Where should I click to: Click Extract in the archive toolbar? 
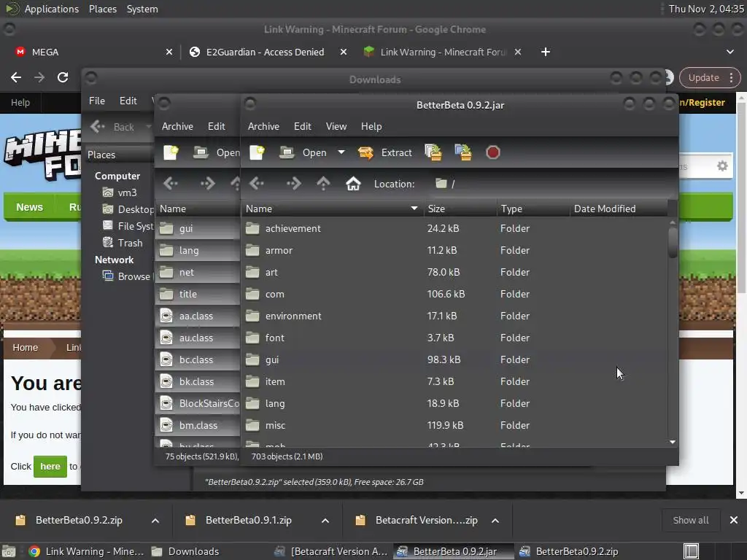pos(385,152)
